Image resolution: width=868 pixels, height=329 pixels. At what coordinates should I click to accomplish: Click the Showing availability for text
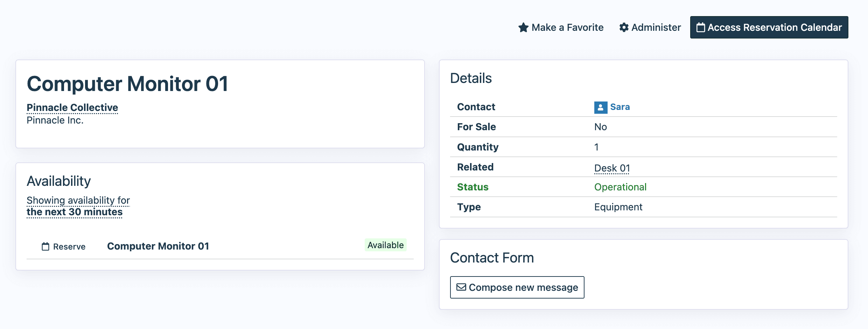[78, 200]
